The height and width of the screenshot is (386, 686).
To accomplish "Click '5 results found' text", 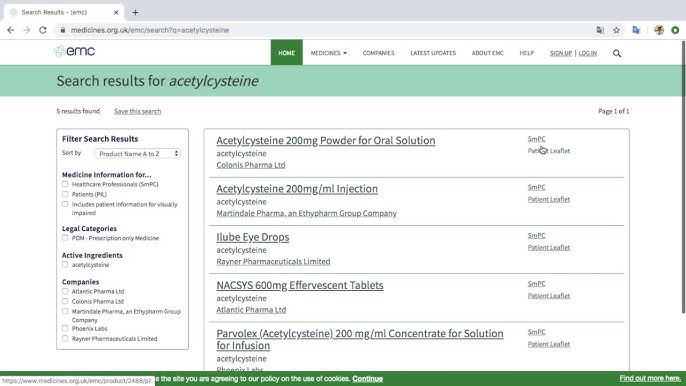I will 78,111.
